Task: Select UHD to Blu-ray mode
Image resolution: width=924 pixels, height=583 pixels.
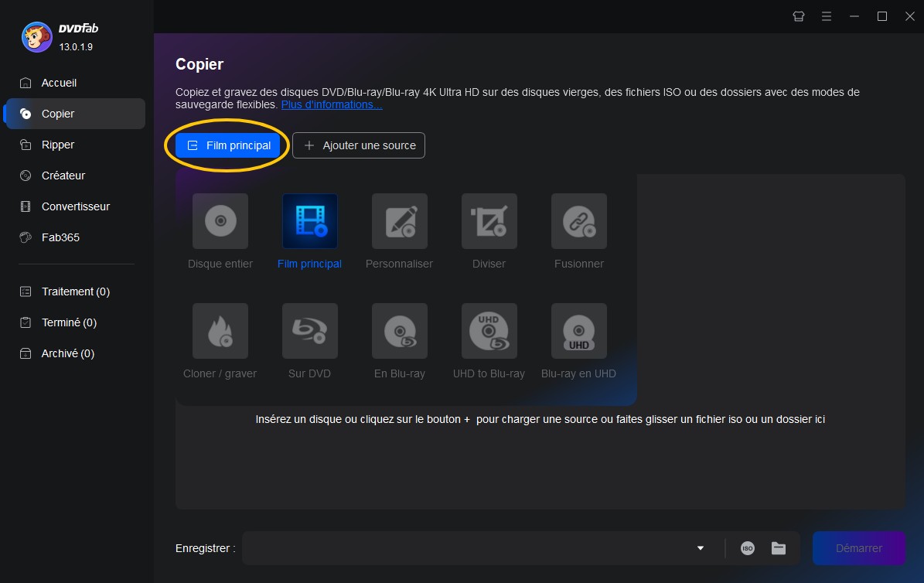Action: pos(489,331)
